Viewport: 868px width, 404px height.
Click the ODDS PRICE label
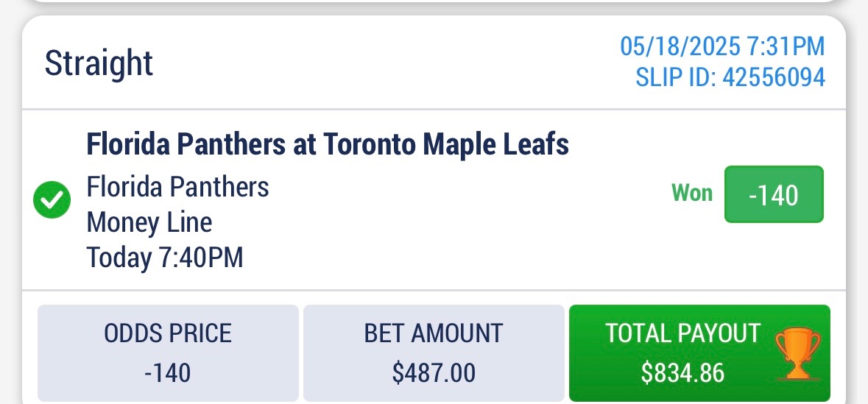tap(168, 333)
